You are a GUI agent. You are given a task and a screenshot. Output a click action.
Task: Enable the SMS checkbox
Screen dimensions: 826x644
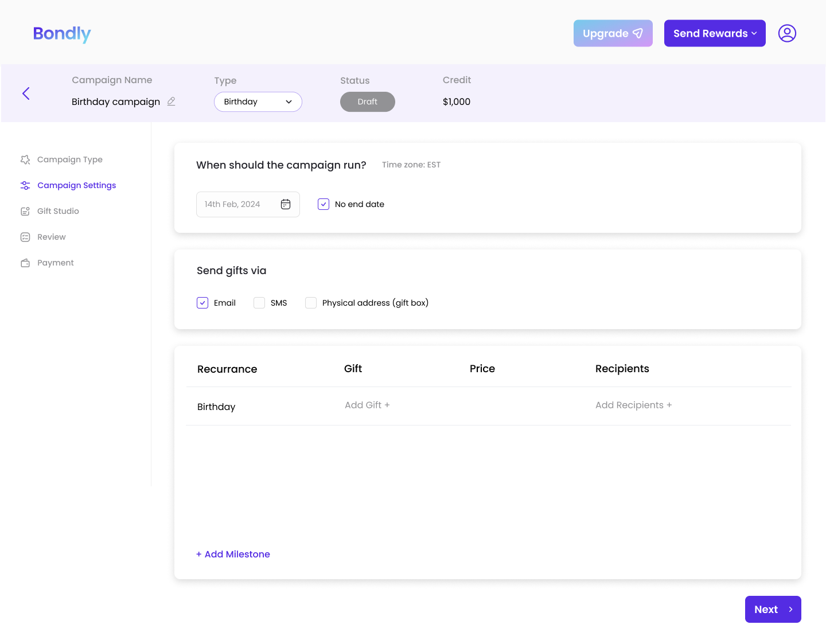tap(259, 303)
